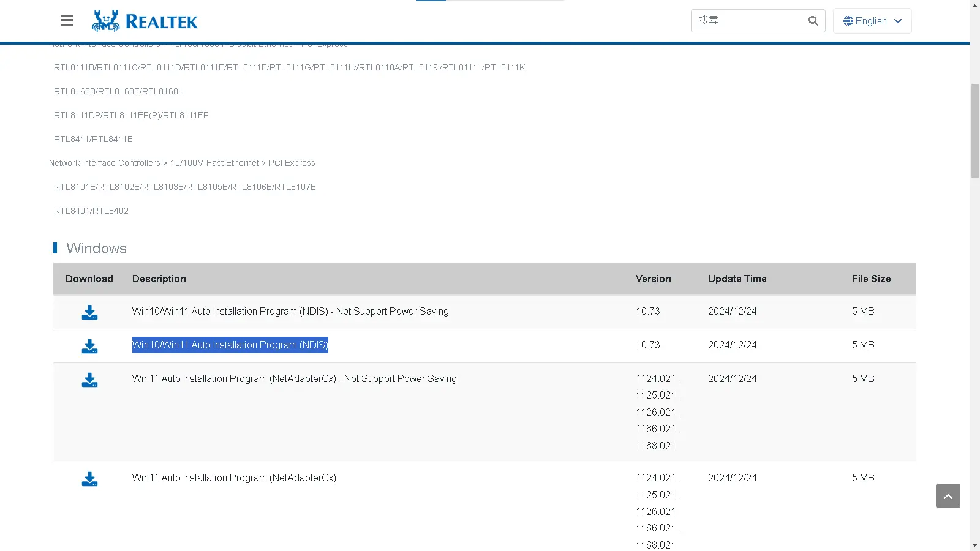This screenshot has height=551, width=980.
Task: Click NetAdapterCx Not Support Power Saving description
Action: [295, 378]
